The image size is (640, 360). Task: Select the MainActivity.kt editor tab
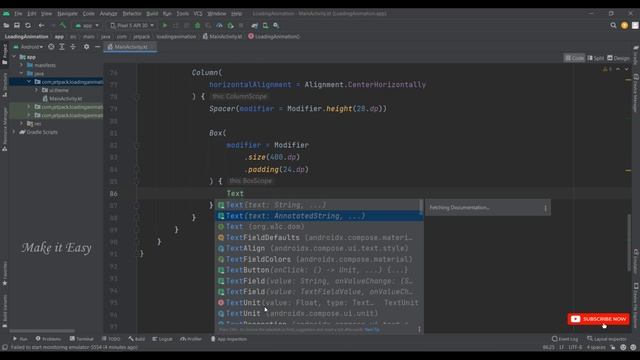click(x=131, y=47)
